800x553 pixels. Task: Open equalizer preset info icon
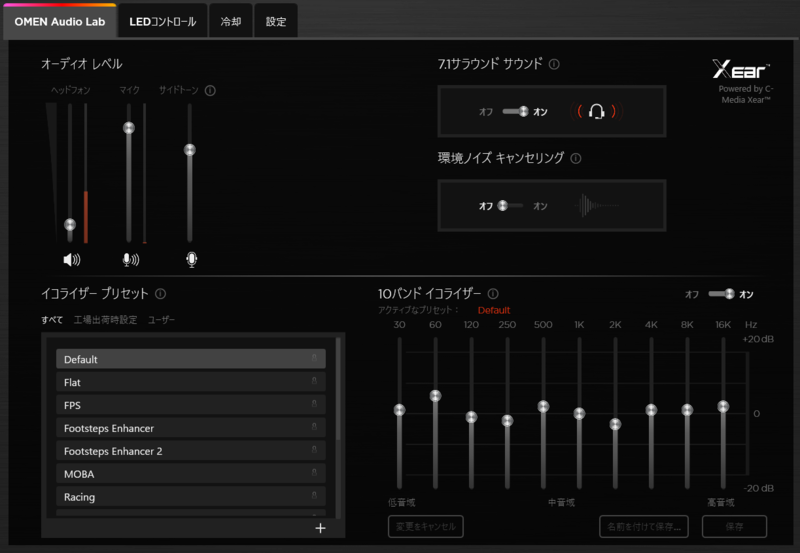[160, 294]
